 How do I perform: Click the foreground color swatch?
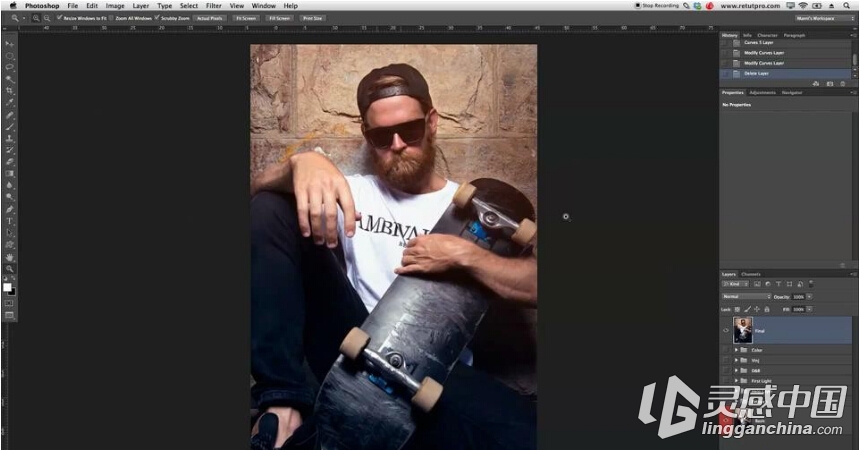(7, 287)
